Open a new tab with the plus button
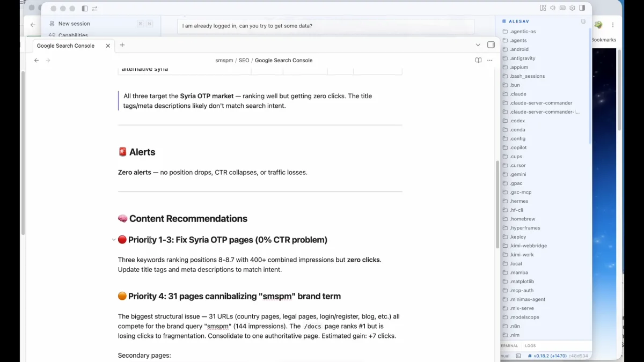 pos(122,45)
